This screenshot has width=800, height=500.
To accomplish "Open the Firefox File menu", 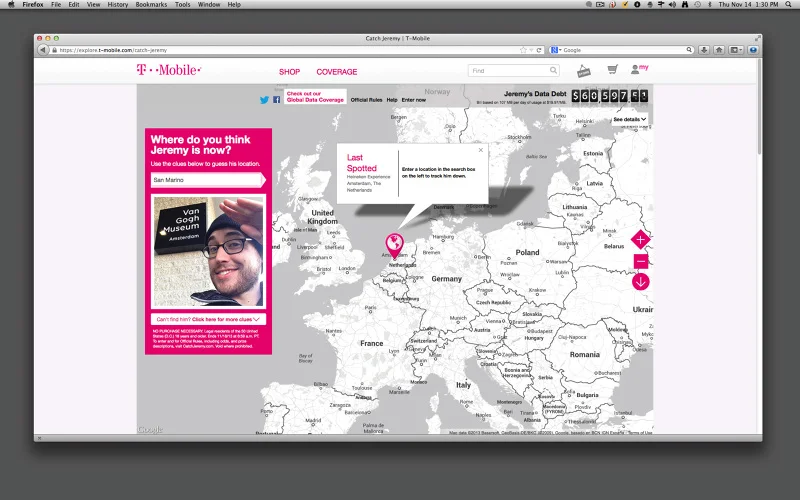I will (56, 5).
